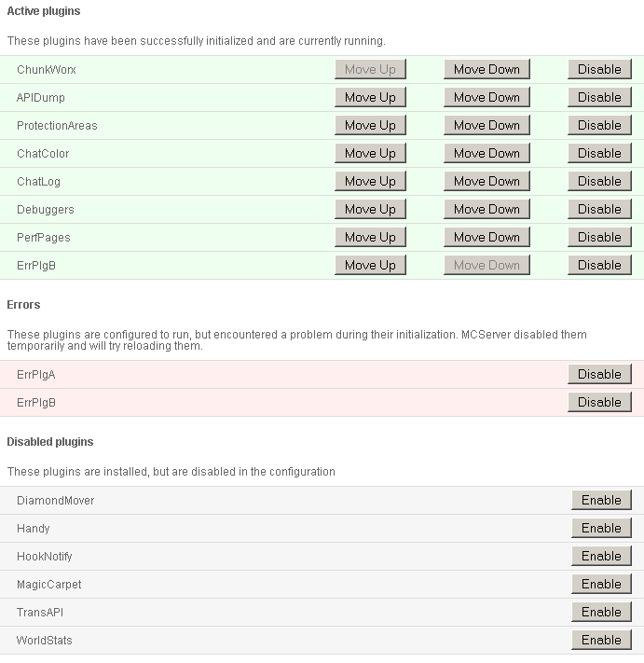Disable the PerfPages plugin
The width and height of the screenshot is (644, 663).
pyautogui.click(x=599, y=237)
